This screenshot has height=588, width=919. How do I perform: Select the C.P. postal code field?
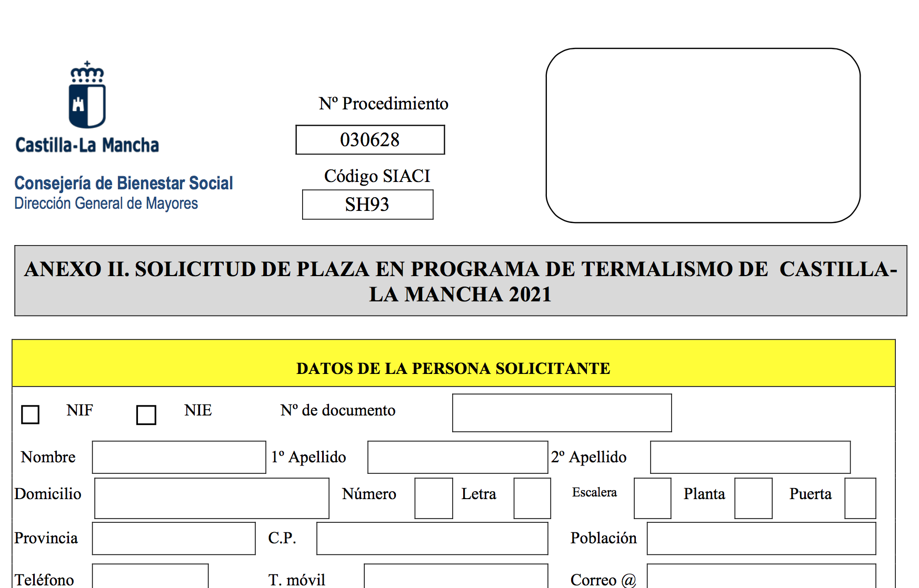point(432,538)
